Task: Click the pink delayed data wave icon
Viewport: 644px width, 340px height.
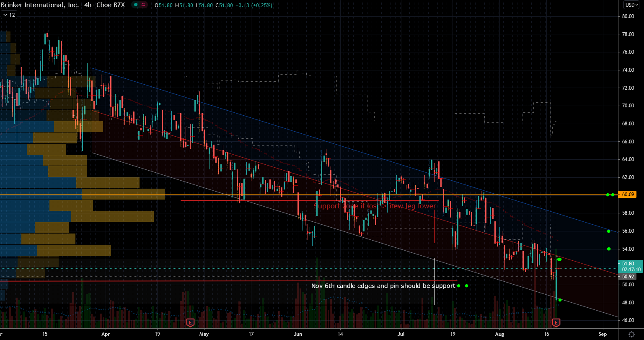Action: click(x=144, y=5)
